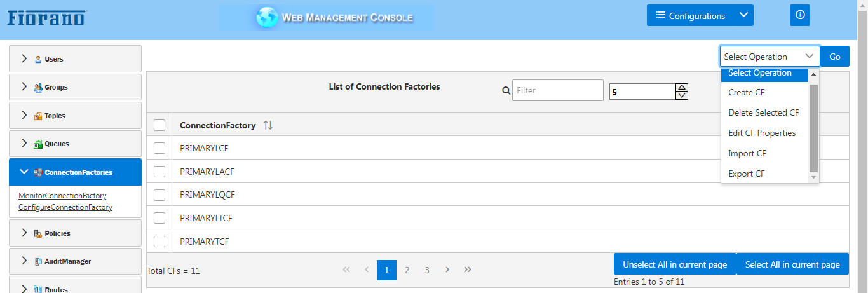Click the Web Management Console globe icon
This screenshot has width=868, height=293.
[268, 17]
